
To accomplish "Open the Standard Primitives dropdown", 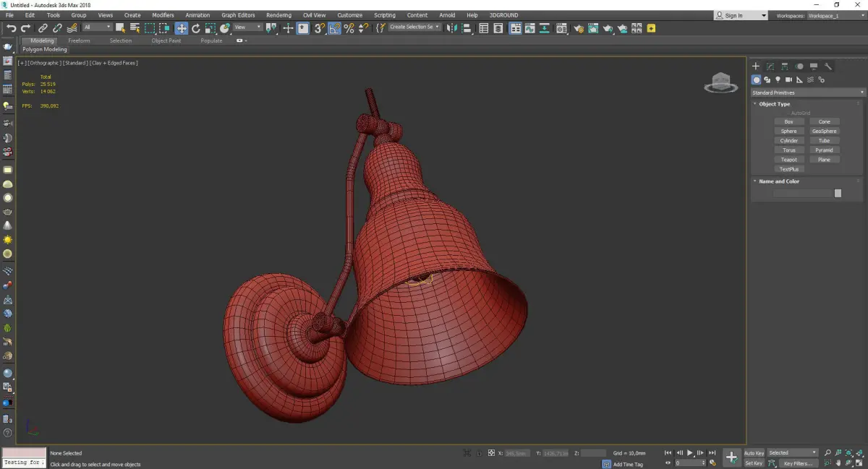I will pos(807,92).
